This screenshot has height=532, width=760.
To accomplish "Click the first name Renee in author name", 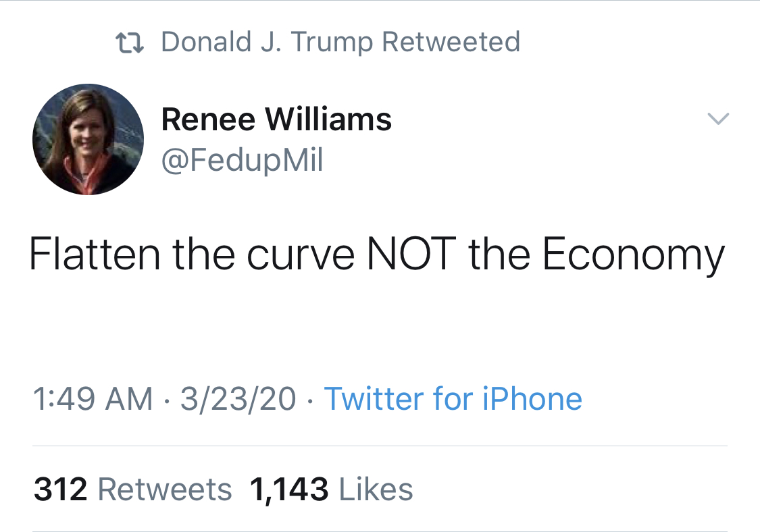I will pyautogui.click(x=209, y=120).
